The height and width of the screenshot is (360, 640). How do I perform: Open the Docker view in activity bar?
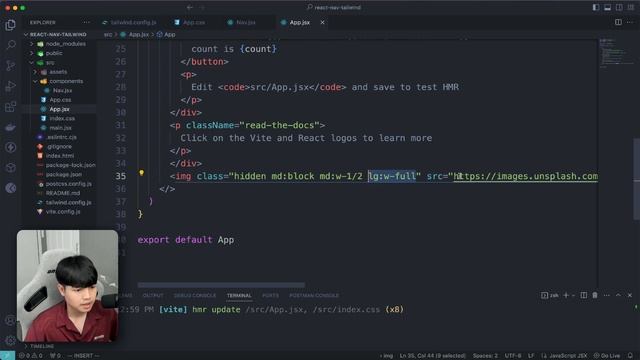[x=11, y=127]
